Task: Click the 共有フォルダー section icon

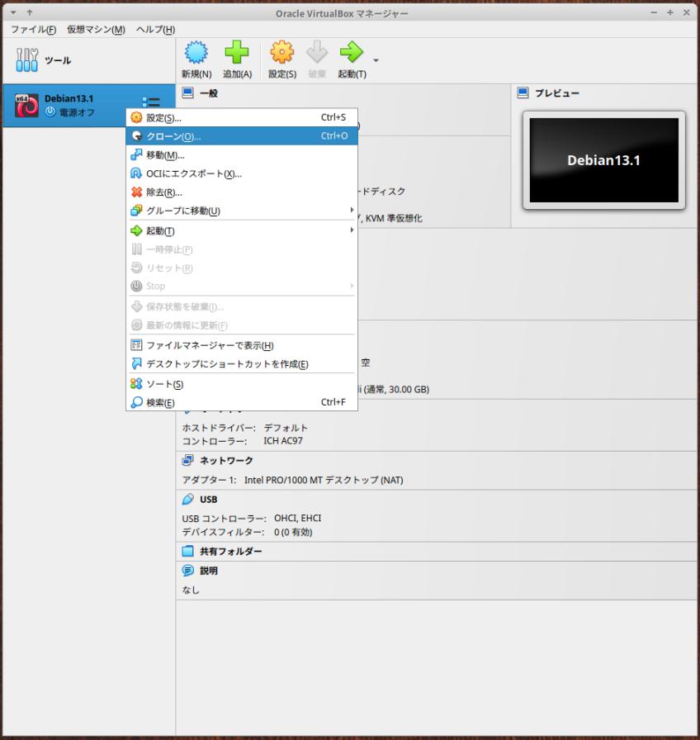Action: (x=187, y=551)
